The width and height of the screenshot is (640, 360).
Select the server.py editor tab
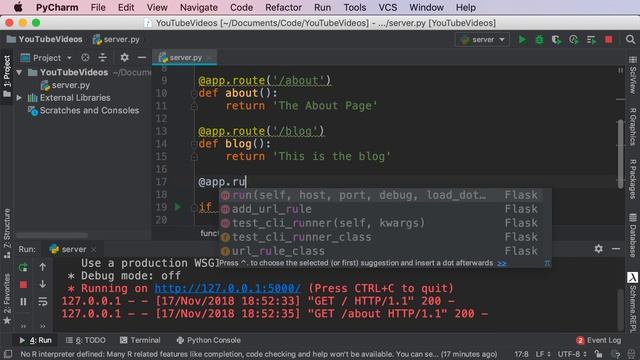pos(185,58)
